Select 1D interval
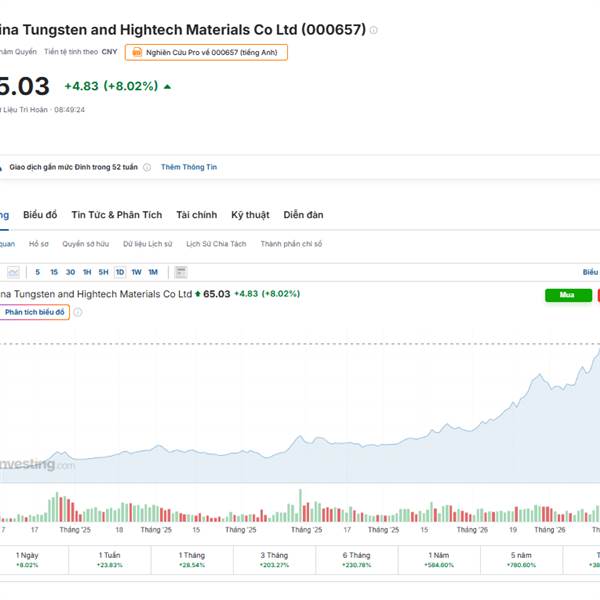 point(120,272)
